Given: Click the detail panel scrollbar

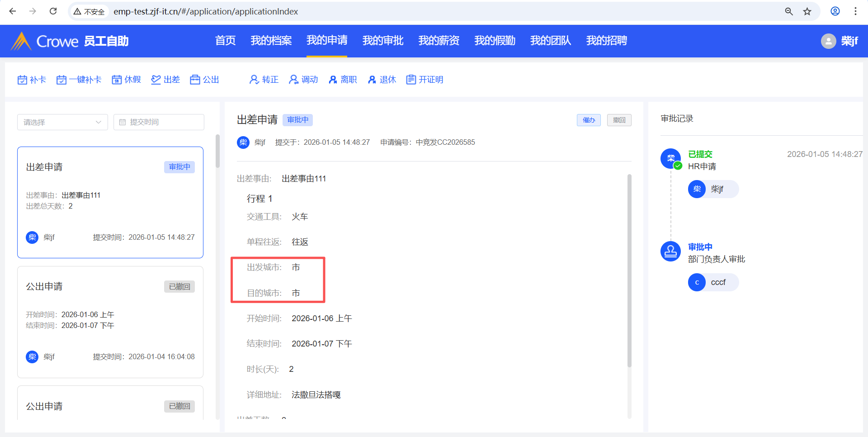Looking at the screenshot, I should point(629,271).
